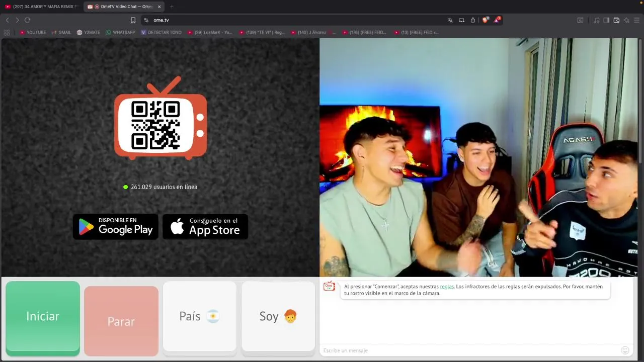
Task: Click the install app icon in address bar
Action: [x=461, y=20]
